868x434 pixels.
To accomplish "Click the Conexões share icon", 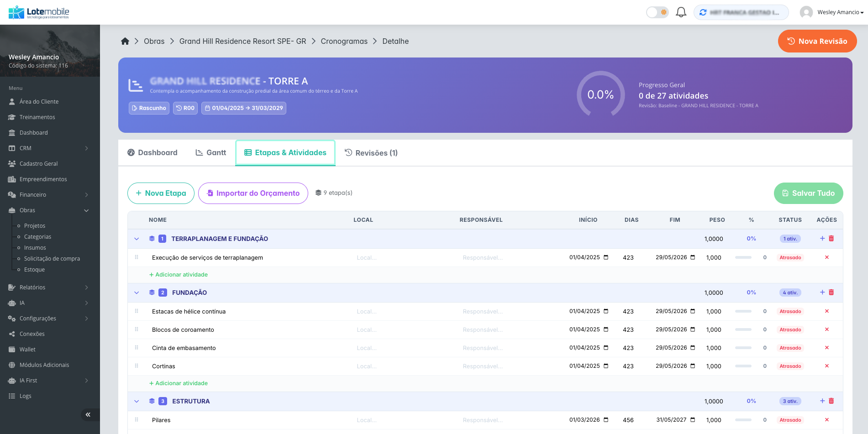I will [12, 334].
